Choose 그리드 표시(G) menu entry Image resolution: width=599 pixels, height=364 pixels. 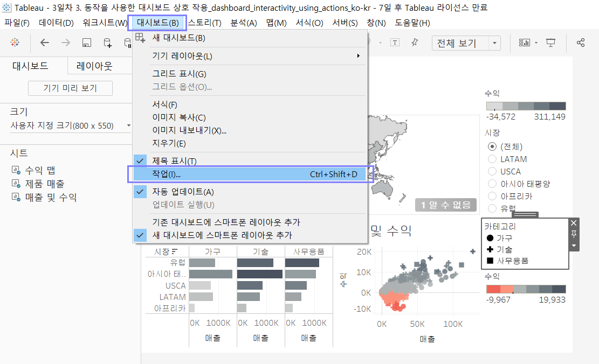pos(250,74)
